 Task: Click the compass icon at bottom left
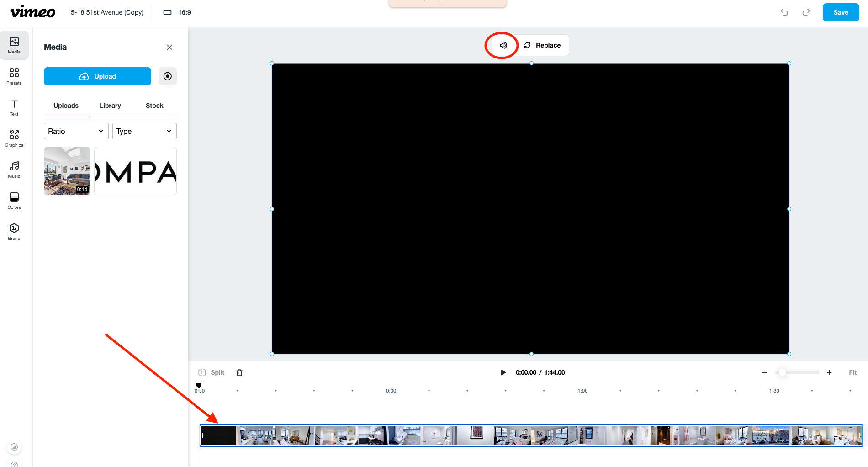coord(14,447)
